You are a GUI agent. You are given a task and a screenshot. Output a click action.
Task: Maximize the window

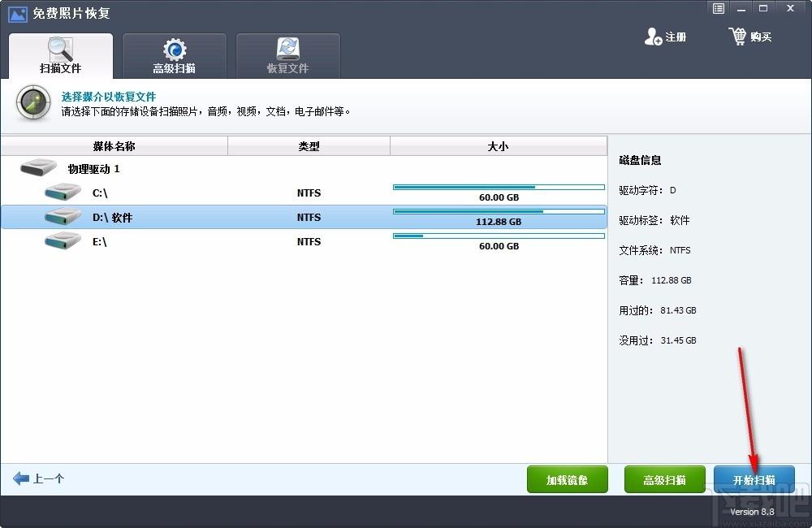click(x=763, y=8)
